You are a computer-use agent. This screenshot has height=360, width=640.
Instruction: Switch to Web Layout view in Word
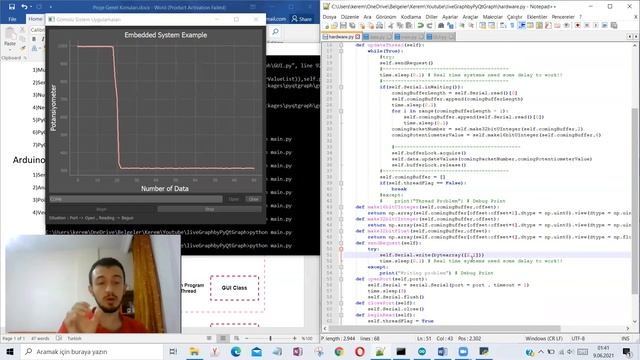[x=237, y=338]
